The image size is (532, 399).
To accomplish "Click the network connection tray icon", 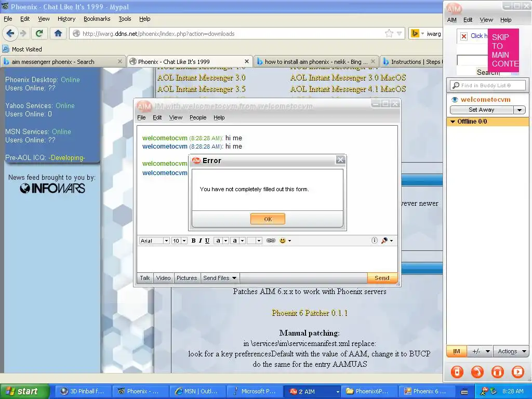I will tap(494, 391).
